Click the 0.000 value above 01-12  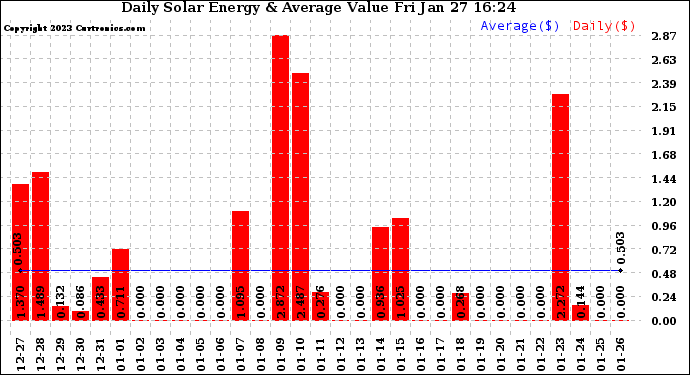(x=340, y=302)
